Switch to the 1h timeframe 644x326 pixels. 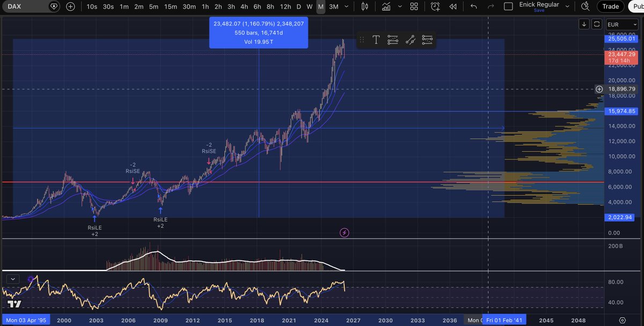[205, 6]
